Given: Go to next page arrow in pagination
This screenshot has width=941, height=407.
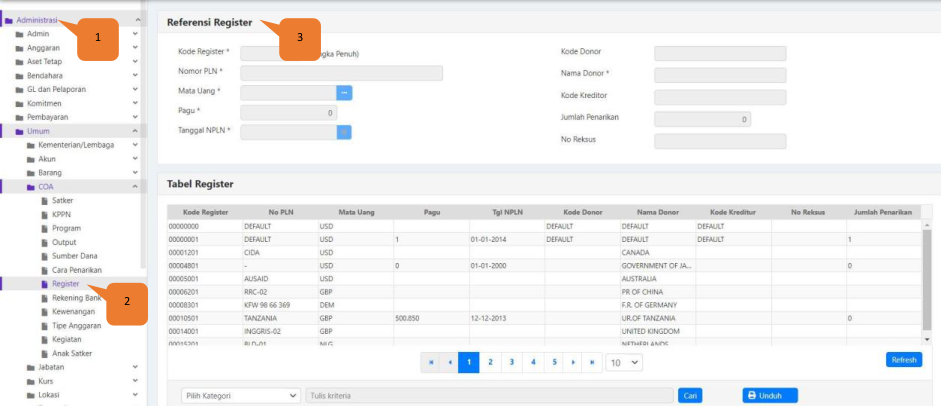Looking at the screenshot, I should (x=573, y=362).
